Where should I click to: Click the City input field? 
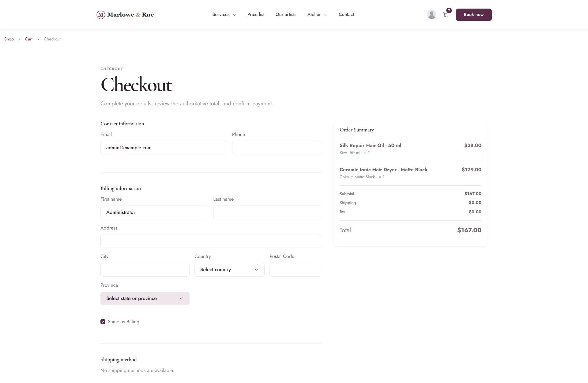point(145,270)
